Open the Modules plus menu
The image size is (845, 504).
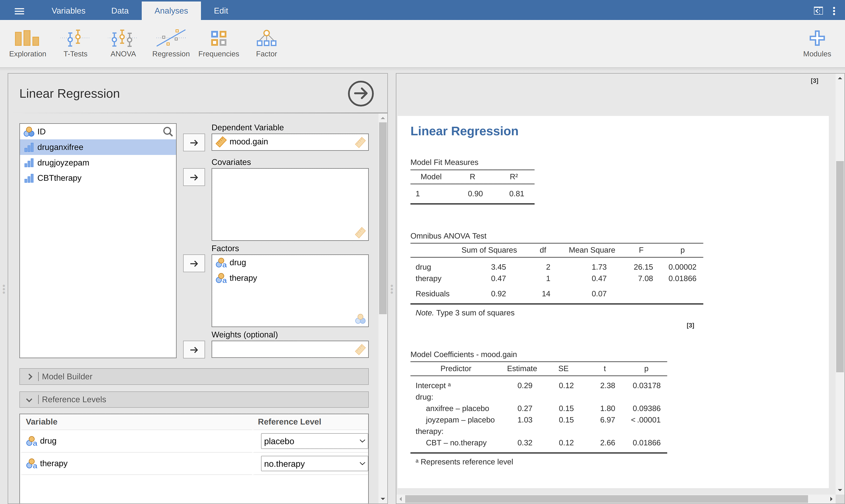(817, 44)
